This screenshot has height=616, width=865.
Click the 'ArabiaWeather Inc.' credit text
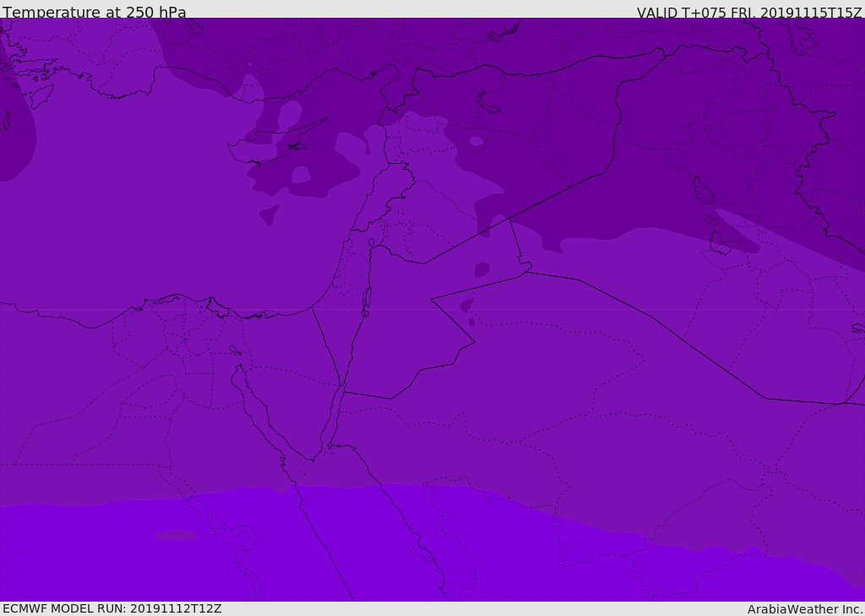[x=805, y=609]
